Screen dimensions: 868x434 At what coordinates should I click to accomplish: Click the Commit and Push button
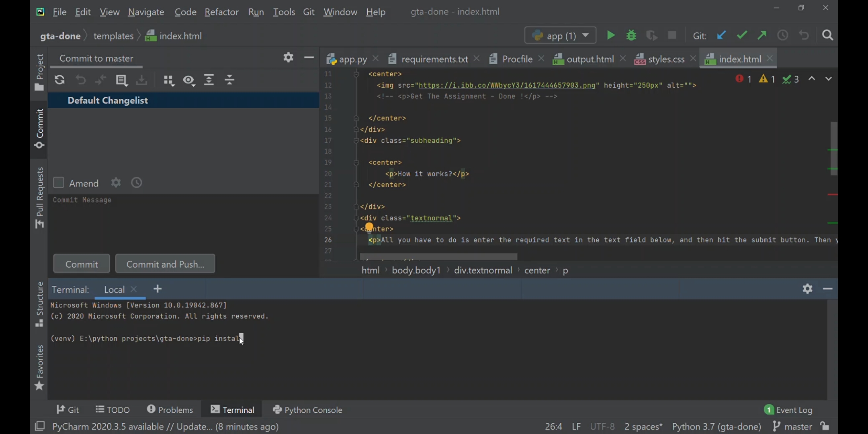[165, 264]
